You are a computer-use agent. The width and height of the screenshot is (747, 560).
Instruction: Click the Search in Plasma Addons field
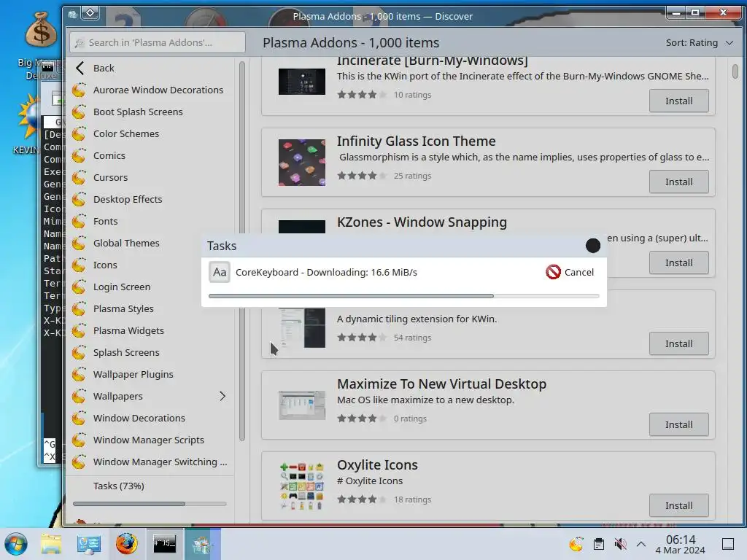point(158,43)
